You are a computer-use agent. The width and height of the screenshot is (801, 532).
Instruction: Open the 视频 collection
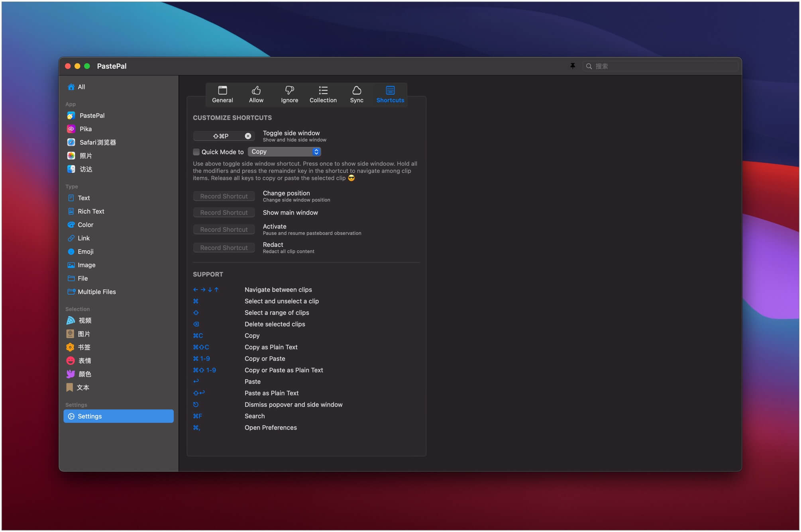point(118,321)
